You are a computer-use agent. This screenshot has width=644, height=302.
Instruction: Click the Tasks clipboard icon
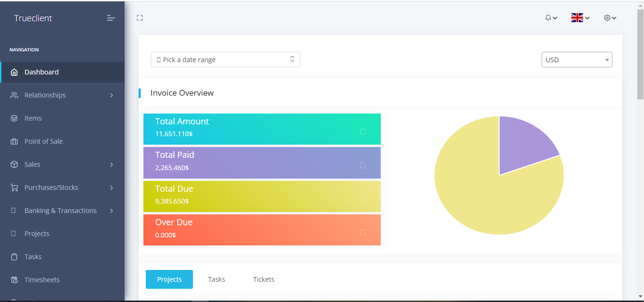click(14, 257)
